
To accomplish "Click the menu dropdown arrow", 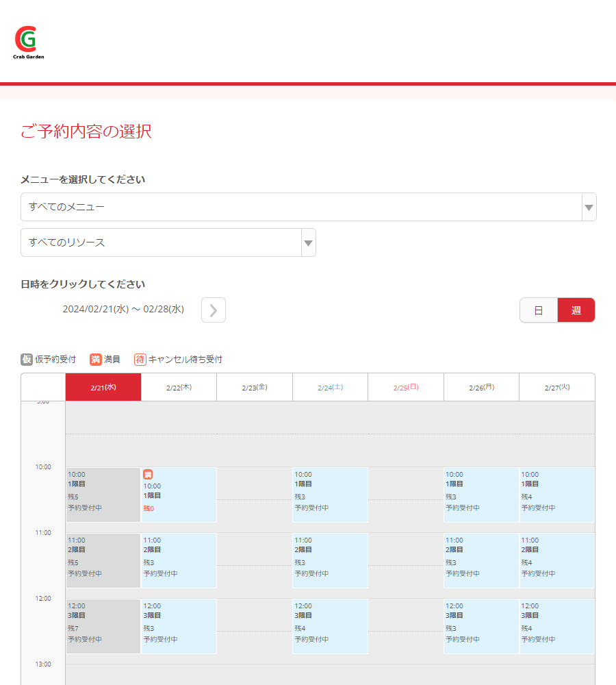I will pyautogui.click(x=589, y=207).
